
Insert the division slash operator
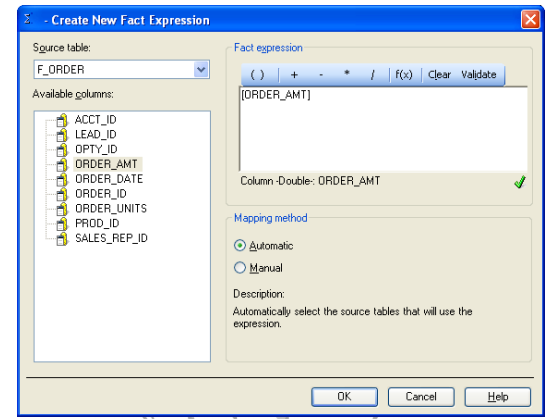click(373, 75)
